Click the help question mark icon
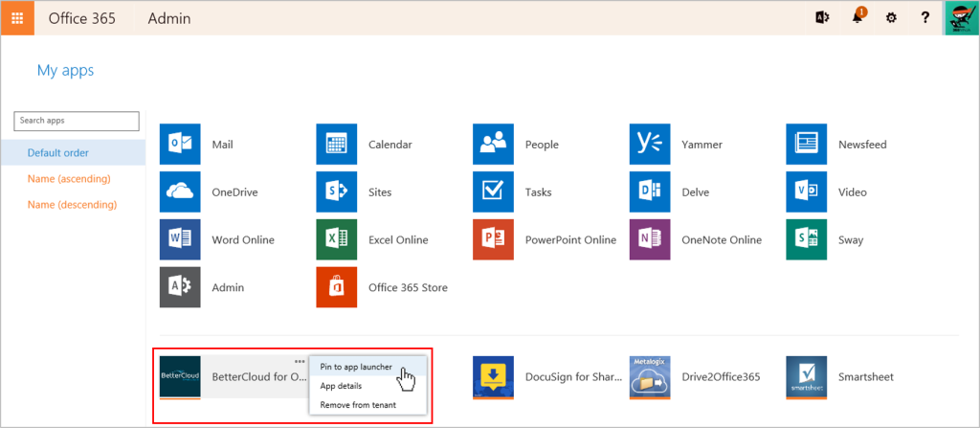This screenshot has height=428, width=980. [925, 18]
